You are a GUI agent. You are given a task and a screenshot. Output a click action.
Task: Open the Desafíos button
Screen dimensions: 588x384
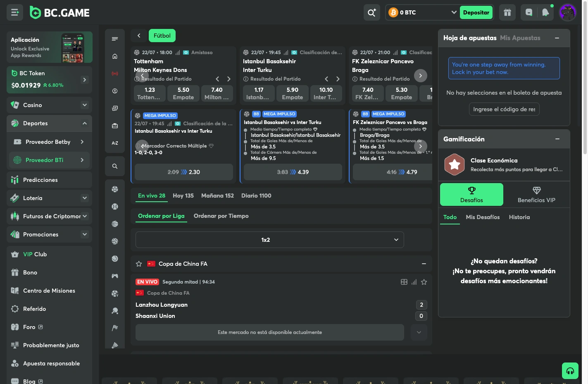click(471, 195)
